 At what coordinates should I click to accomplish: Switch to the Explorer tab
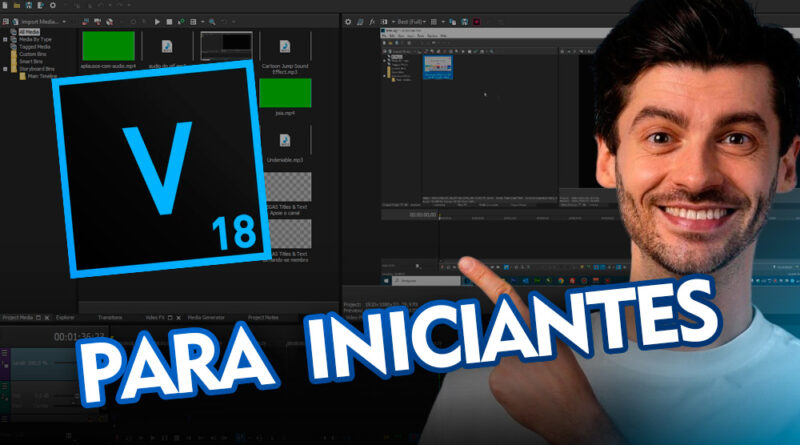click(x=65, y=317)
